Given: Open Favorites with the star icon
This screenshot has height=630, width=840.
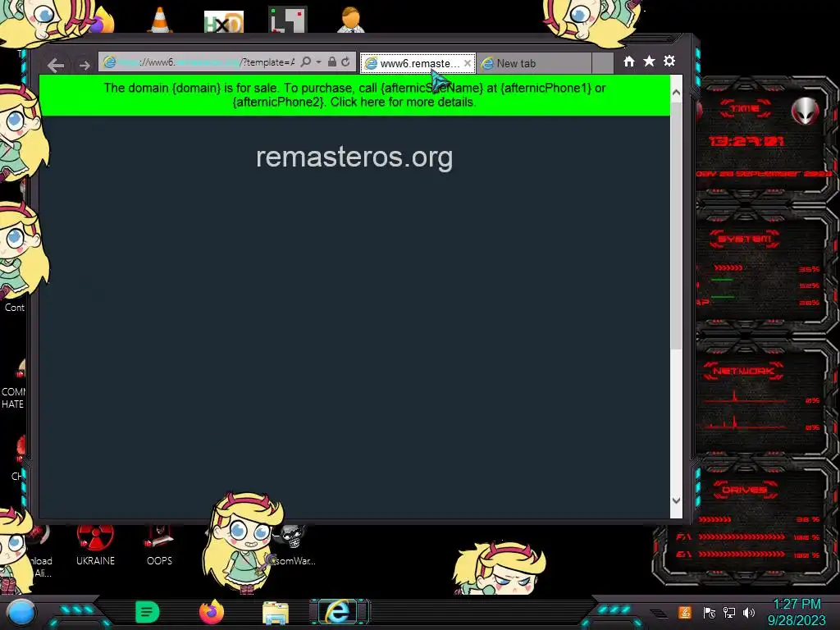Looking at the screenshot, I should point(650,61).
